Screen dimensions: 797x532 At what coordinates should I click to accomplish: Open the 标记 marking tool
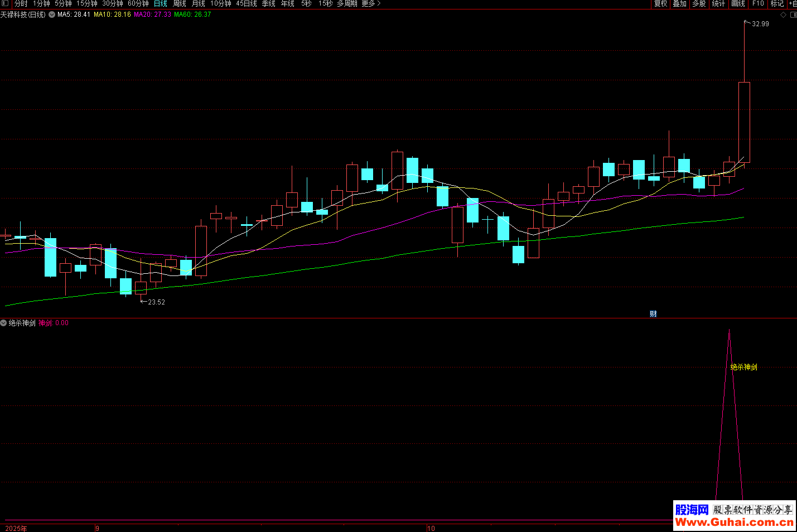click(x=777, y=4)
